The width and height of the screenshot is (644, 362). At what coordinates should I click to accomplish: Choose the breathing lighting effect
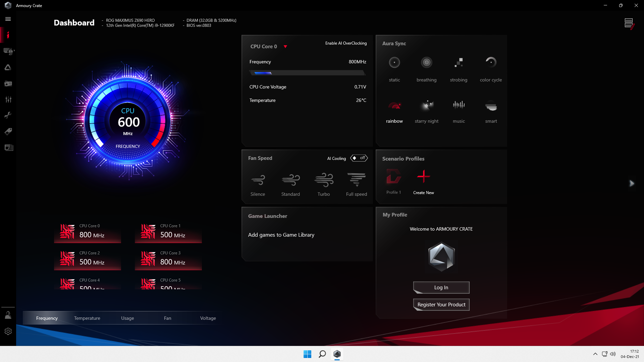426,63
